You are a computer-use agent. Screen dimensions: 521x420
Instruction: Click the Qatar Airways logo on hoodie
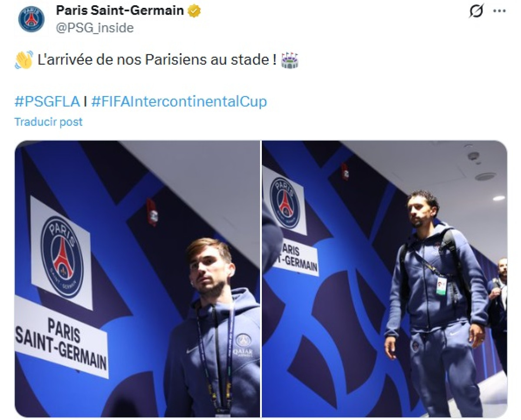(x=244, y=345)
